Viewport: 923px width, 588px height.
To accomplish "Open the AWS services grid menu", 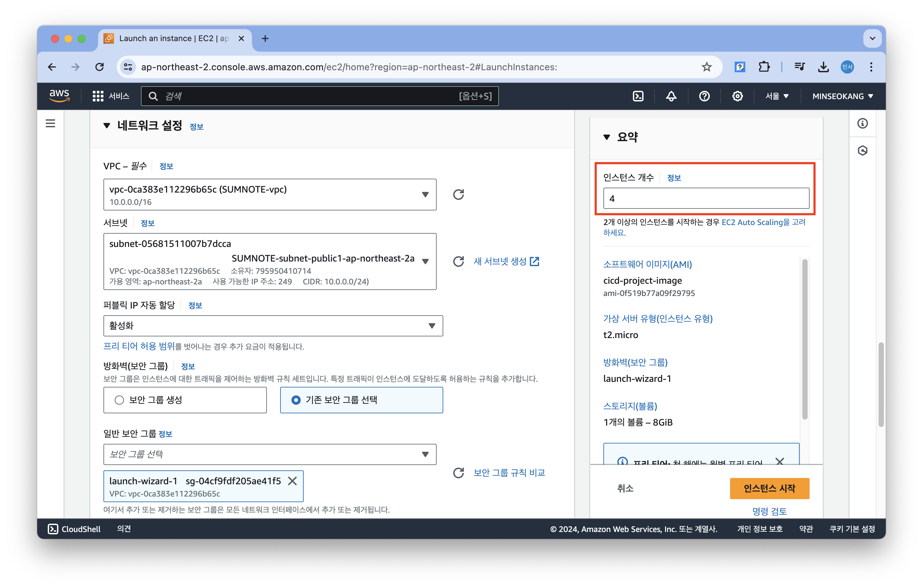I will tap(98, 96).
